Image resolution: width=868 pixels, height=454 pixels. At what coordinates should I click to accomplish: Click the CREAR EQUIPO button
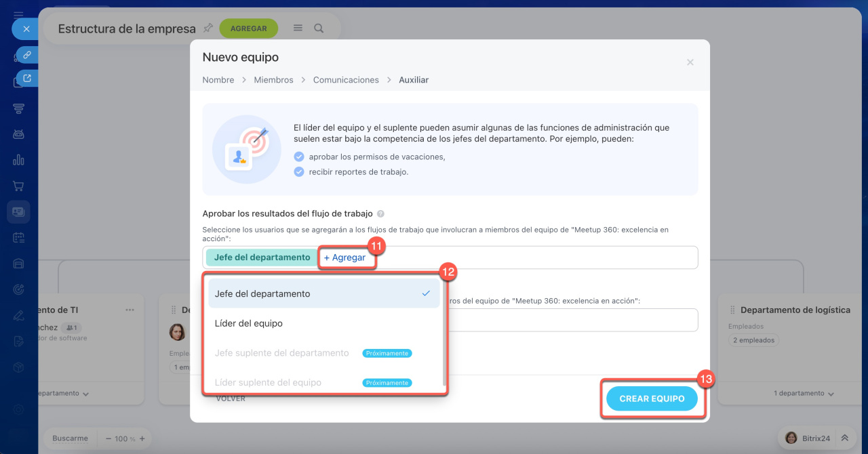pos(651,398)
